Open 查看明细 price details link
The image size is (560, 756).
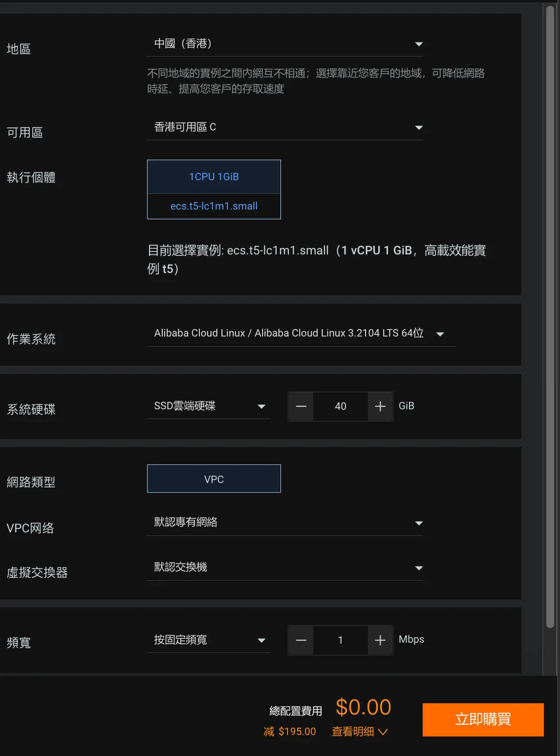pyautogui.click(x=353, y=732)
